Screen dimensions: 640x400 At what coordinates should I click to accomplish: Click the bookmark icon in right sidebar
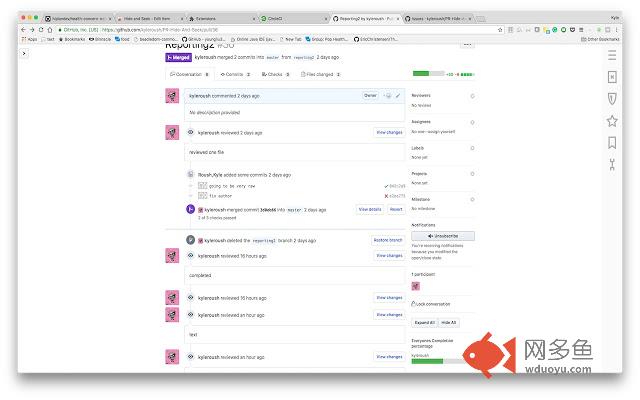[612, 142]
